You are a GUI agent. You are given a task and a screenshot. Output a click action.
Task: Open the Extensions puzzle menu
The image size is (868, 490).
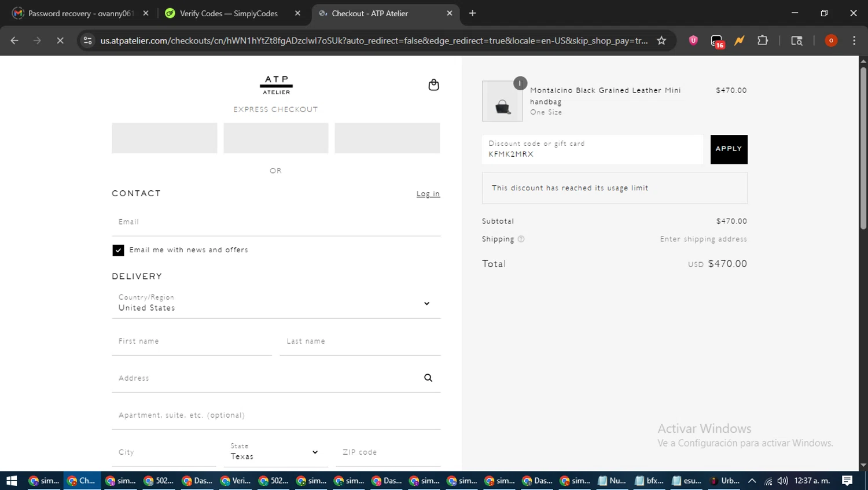click(x=763, y=40)
